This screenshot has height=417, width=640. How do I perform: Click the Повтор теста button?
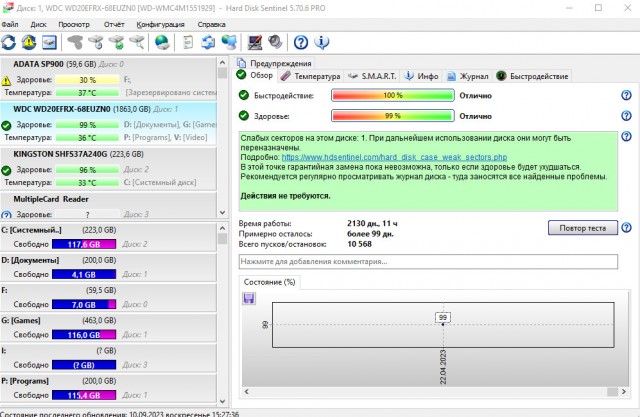pyautogui.click(x=582, y=228)
